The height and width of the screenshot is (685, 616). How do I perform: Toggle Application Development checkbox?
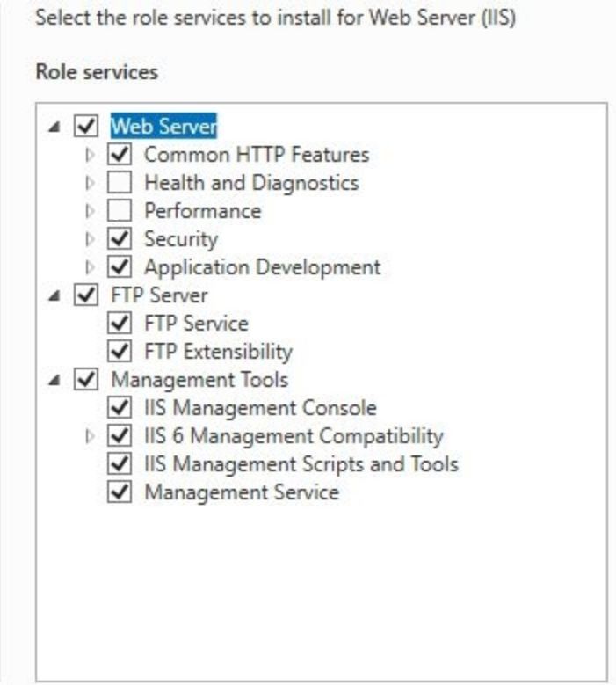[x=120, y=267]
